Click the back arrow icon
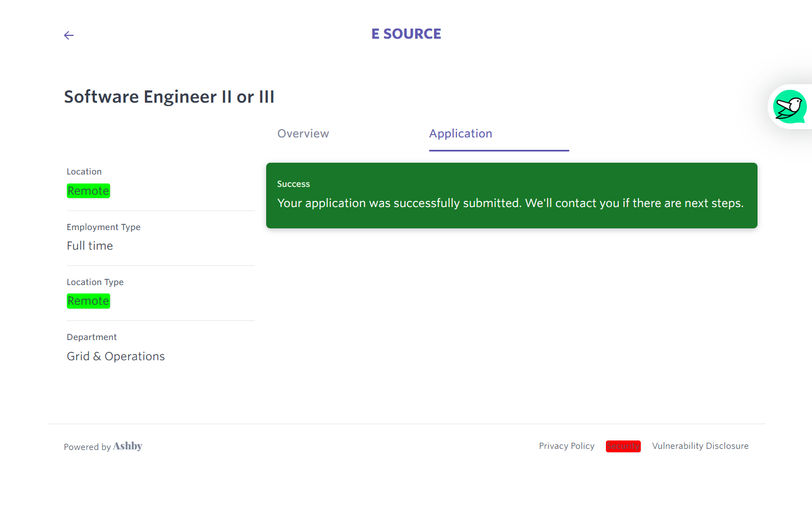 pyautogui.click(x=69, y=35)
